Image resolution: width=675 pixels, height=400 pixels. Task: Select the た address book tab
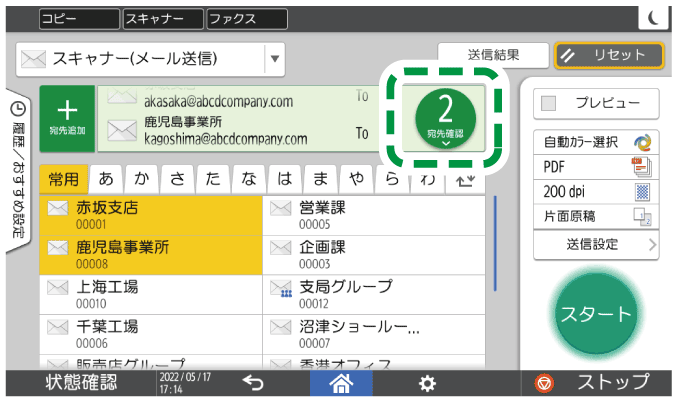[x=214, y=179]
